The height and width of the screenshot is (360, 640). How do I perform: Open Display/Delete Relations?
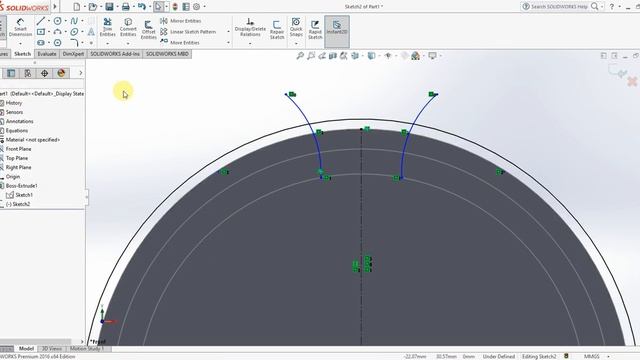250,27
